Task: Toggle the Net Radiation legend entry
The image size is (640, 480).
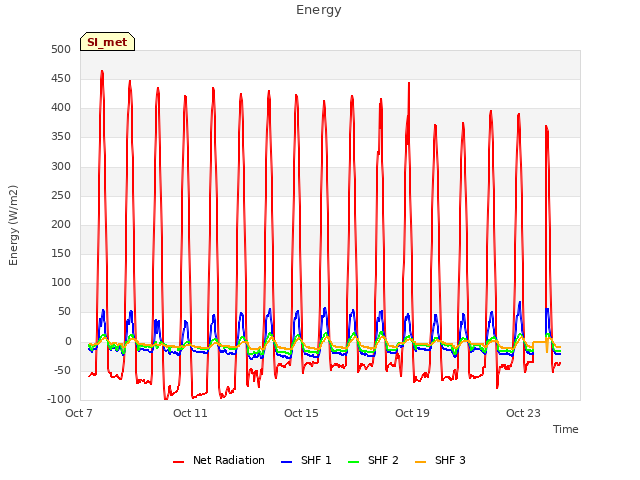Action: 218,460
